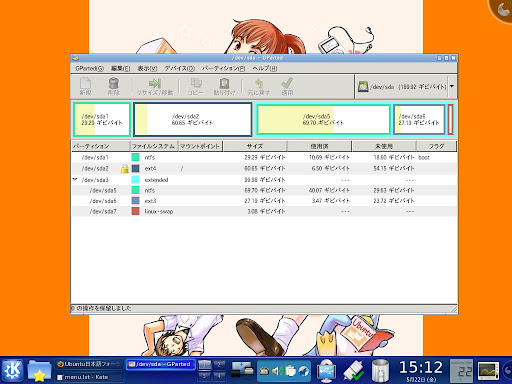This screenshot has height=384, width=512.
Task: Select the /dev/sda6 block in disk map
Action: 419,119
